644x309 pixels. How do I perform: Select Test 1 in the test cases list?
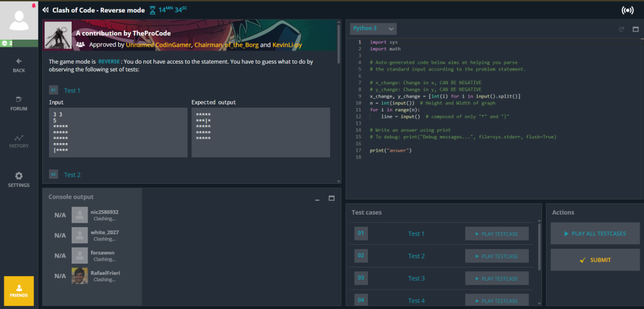tap(416, 234)
